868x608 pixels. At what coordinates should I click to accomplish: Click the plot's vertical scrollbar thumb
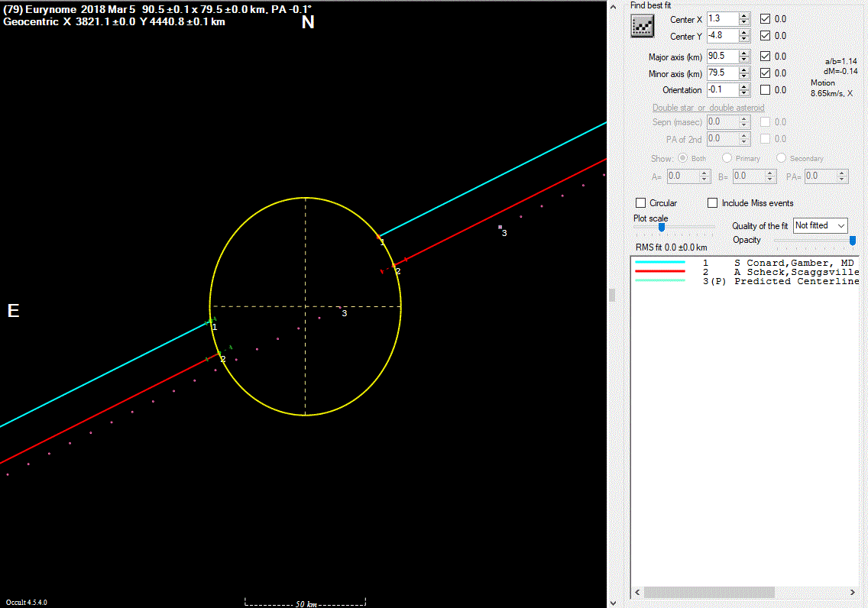tap(613, 295)
